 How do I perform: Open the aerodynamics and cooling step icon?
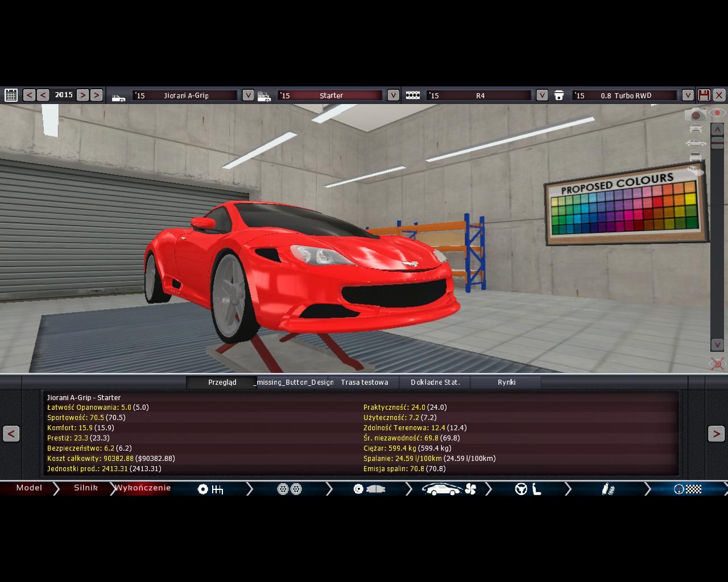tap(449, 489)
